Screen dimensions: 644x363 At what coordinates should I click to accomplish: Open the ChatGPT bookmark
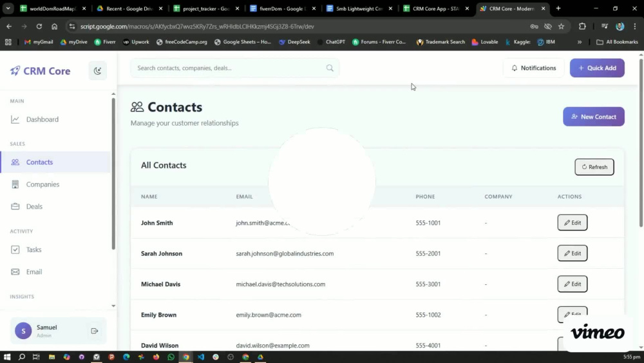coord(331,42)
